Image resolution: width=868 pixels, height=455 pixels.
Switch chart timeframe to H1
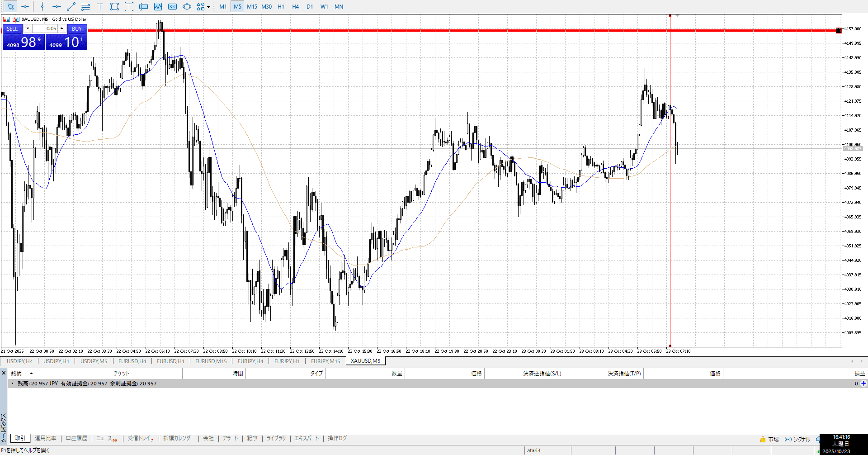point(281,6)
